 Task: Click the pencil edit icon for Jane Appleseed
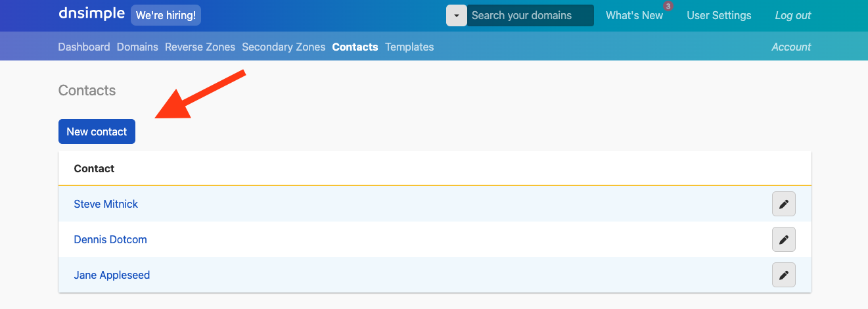tap(783, 275)
